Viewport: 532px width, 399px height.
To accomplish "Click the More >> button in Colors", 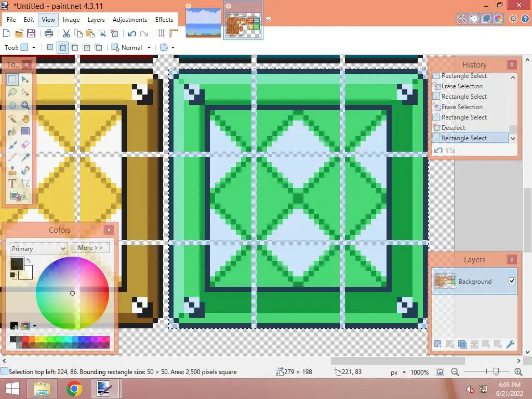I will [90, 248].
